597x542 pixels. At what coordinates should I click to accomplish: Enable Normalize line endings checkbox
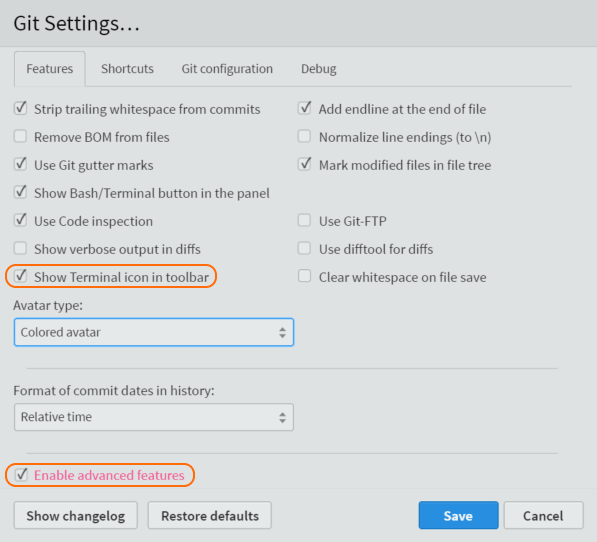tap(304, 136)
